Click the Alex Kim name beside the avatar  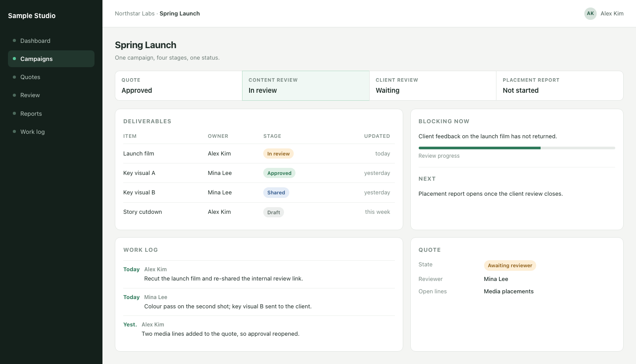coord(612,14)
